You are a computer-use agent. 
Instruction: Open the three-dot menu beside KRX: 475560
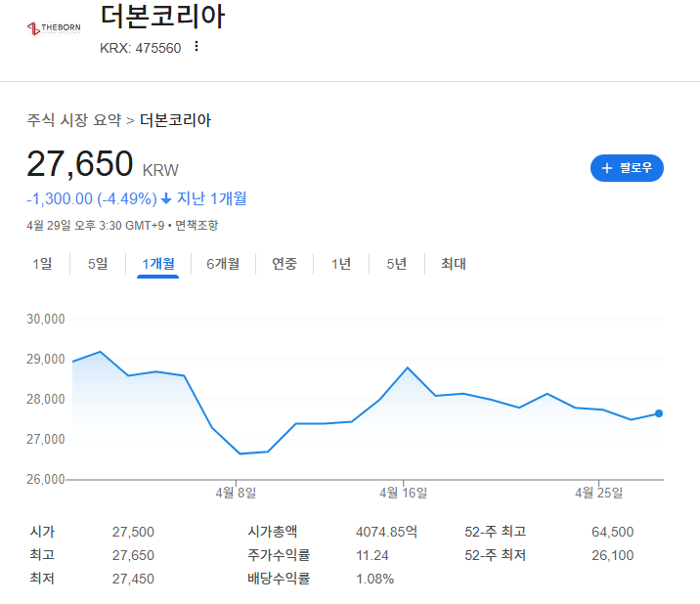[x=197, y=47]
